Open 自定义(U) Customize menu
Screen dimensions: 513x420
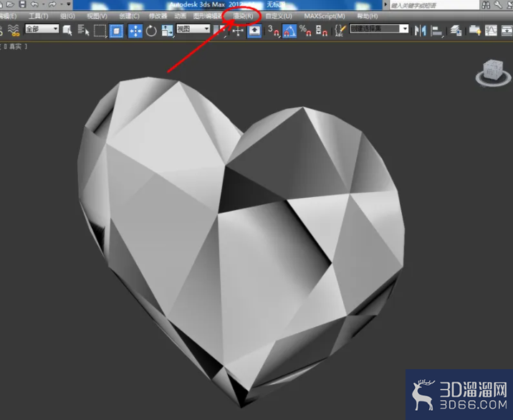tap(279, 16)
